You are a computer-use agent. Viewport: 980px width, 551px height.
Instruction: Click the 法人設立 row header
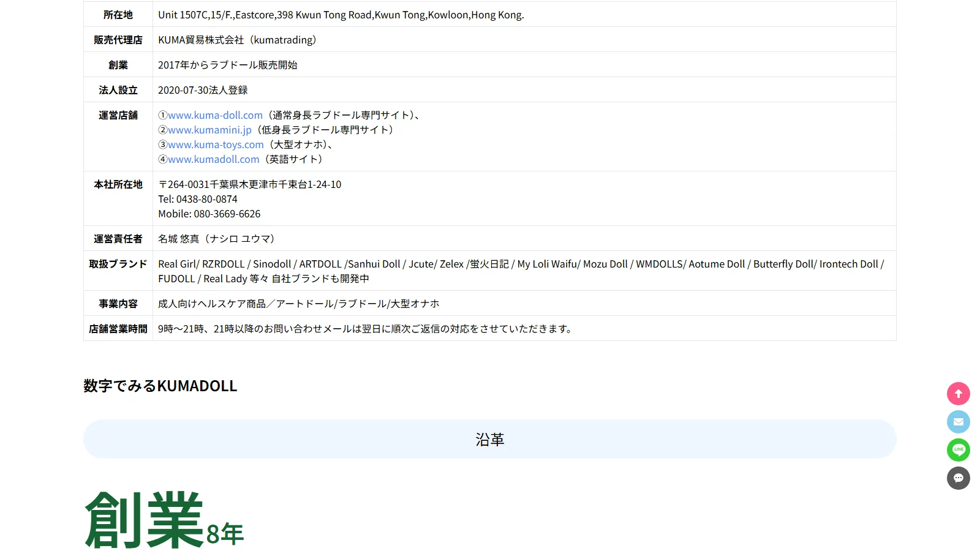[x=118, y=90]
